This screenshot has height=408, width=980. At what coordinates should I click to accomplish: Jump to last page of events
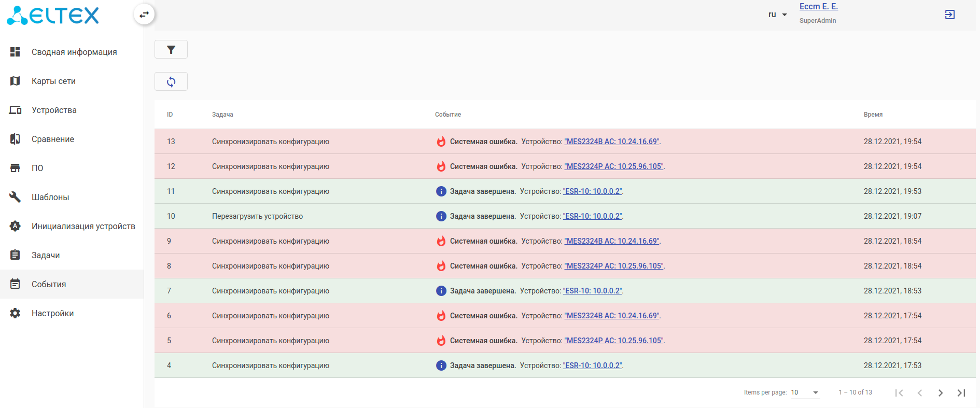click(961, 393)
